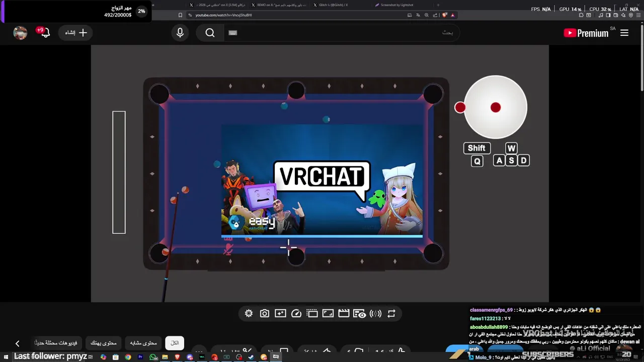This screenshot has width=644, height=362.
Task: Click the chips scroll arrow chevron
Action: [x=17, y=343]
